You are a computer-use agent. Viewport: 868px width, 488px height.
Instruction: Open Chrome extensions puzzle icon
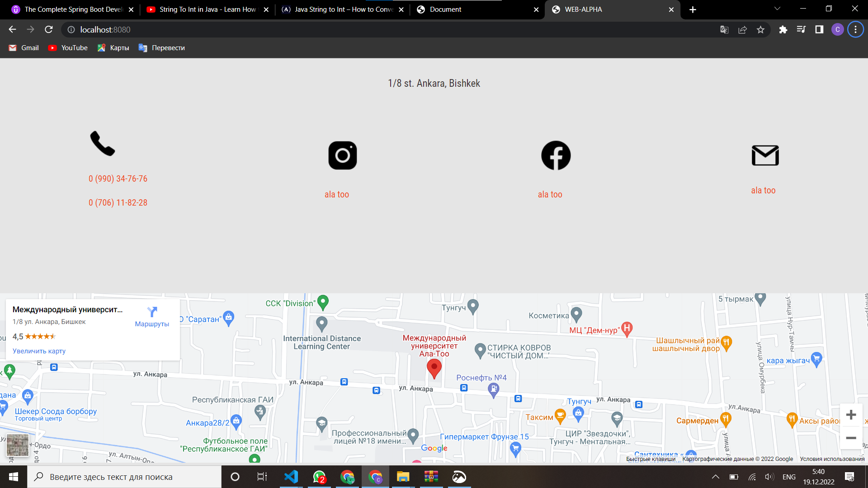click(x=783, y=30)
